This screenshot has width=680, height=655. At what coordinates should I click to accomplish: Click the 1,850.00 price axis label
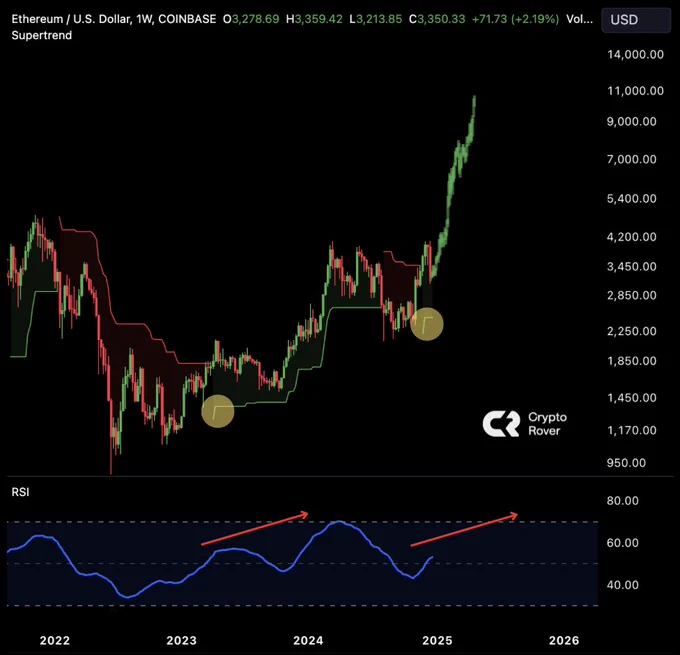(632, 361)
